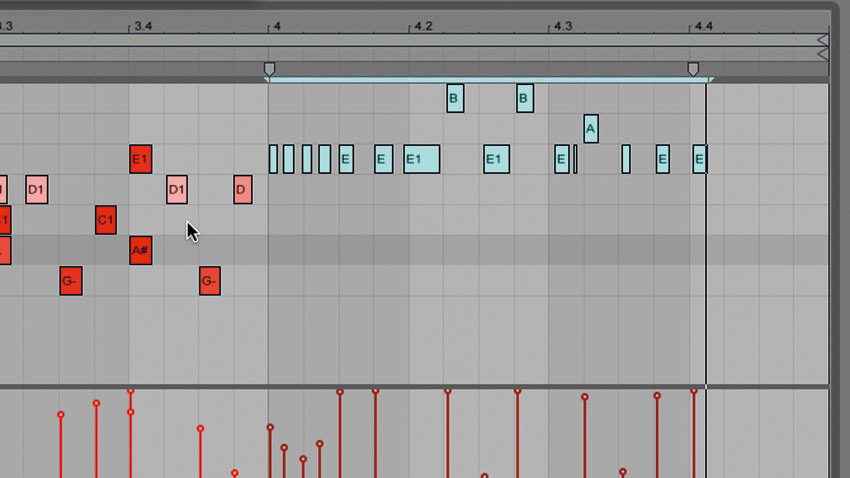Grab the velocity marker below the D note
Image resolution: width=850 pixels, height=478 pixels.
point(234,473)
